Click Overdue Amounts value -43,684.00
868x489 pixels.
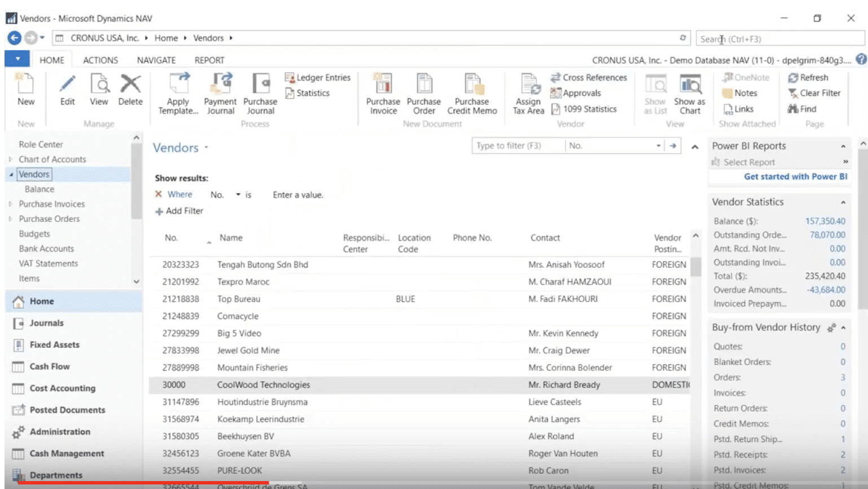coord(826,290)
